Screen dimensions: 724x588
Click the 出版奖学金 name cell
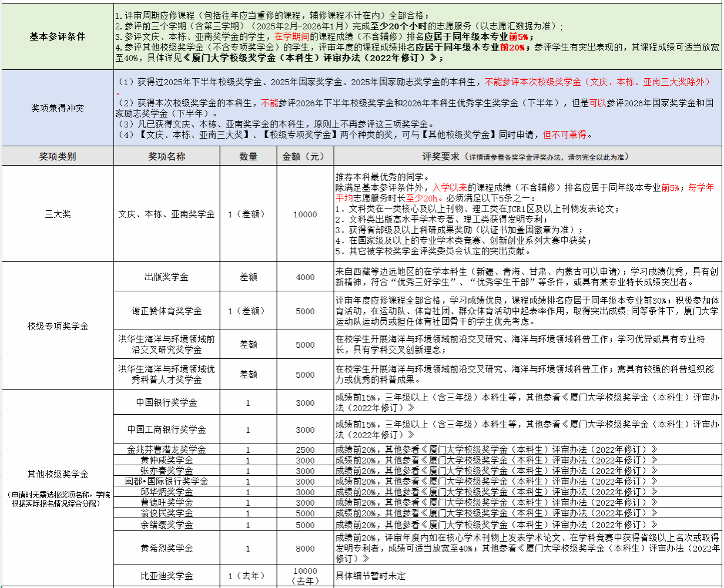coord(166,277)
